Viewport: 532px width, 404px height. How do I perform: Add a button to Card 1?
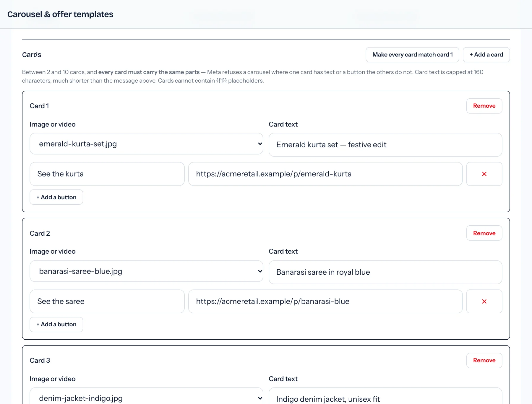pyautogui.click(x=56, y=197)
